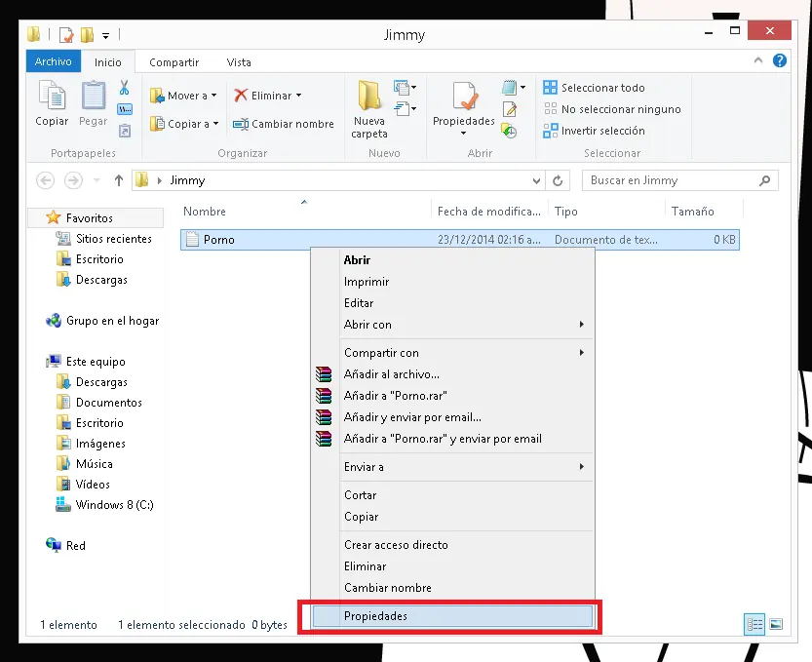This screenshot has width=812, height=662.
Task: Open the Nuevo elemento dropdown
Action: pyautogui.click(x=405, y=87)
